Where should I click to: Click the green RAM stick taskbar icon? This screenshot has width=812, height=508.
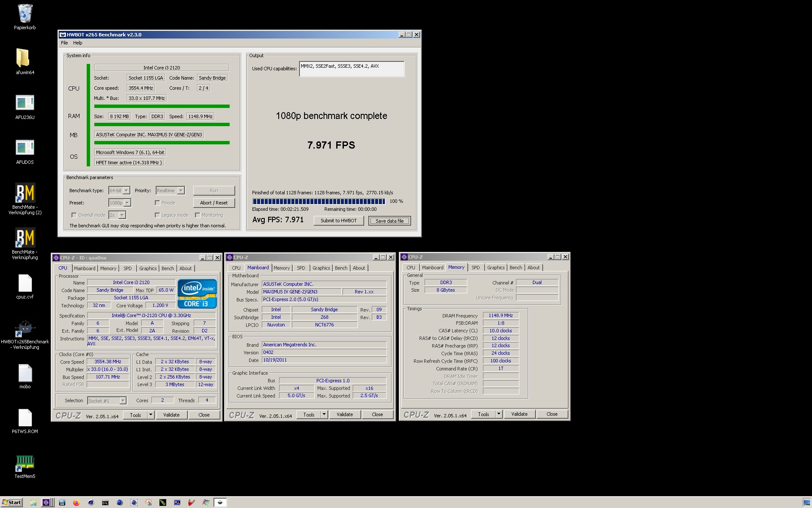pos(163,502)
